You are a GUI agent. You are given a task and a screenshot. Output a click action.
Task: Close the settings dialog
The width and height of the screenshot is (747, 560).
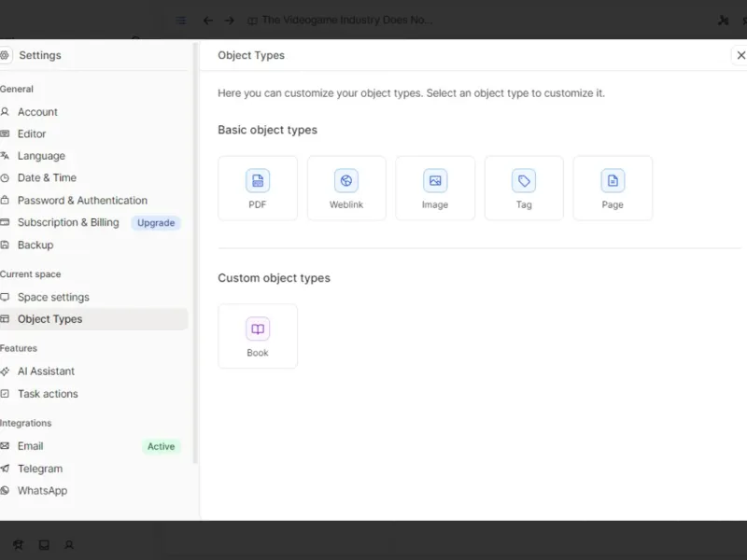tap(740, 55)
